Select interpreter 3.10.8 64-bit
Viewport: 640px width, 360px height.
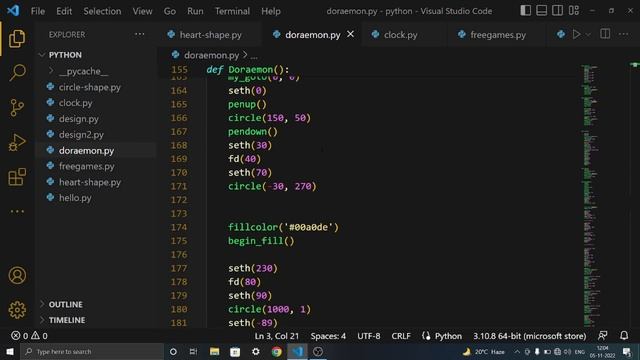(x=529, y=336)
